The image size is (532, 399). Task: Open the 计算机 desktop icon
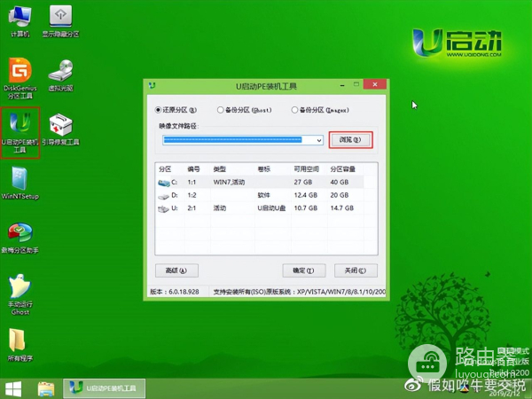pos(20,21)
